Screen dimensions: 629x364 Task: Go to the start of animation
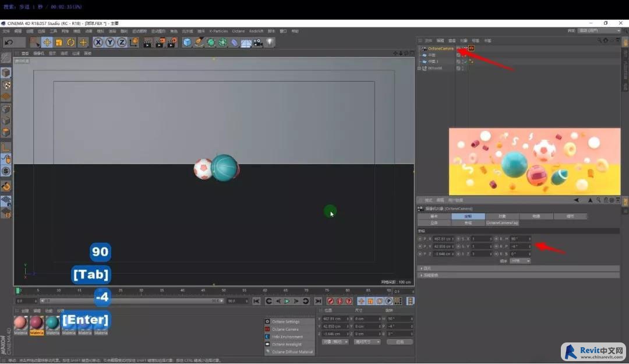click(256, 301)
